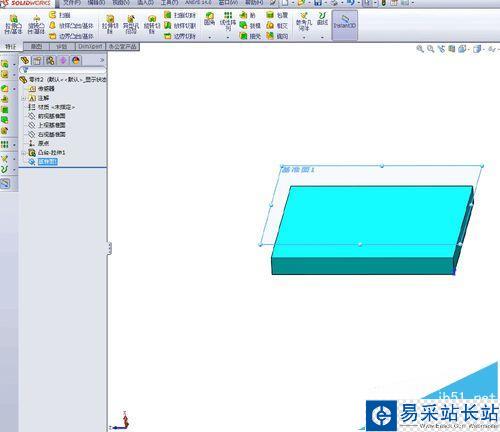Select the Rib (筋) tool
The width and height of the screenshot is (500, 432).
point(248,15)
